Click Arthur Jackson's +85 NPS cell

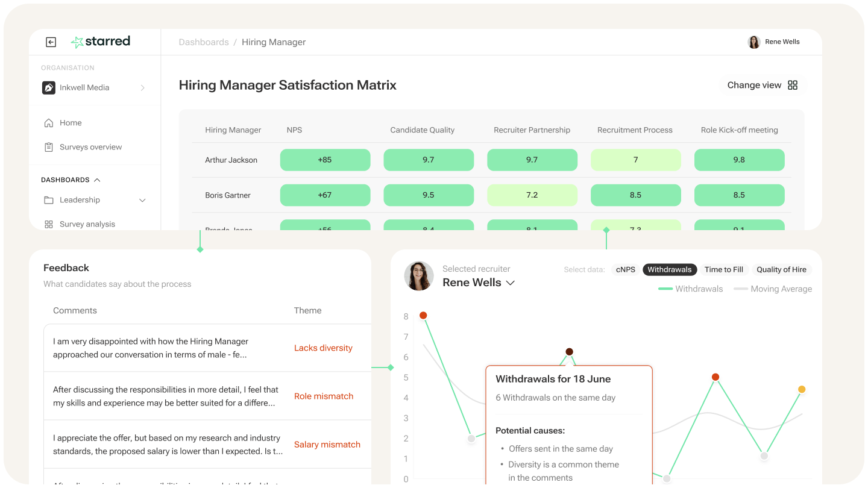325,160
